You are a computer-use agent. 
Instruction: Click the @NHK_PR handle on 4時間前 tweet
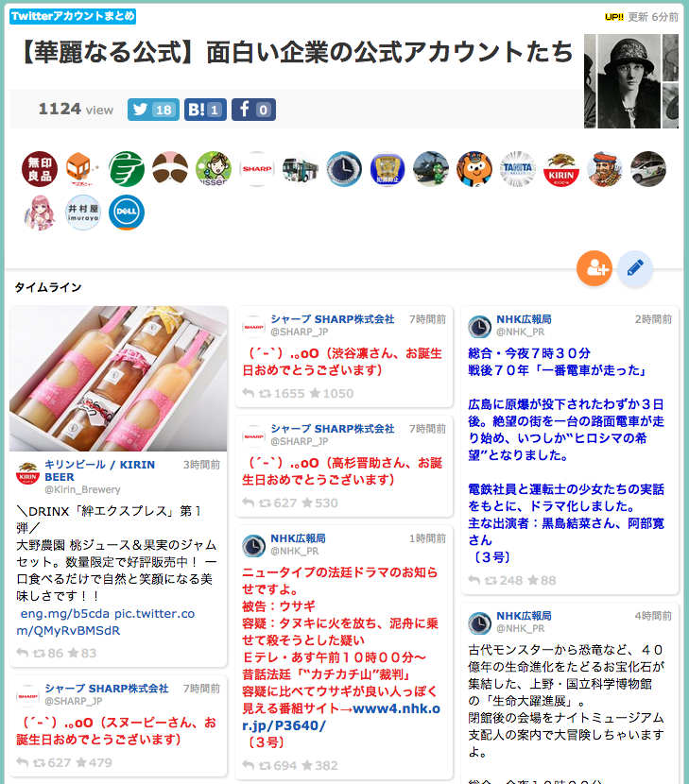click(521, 628)
